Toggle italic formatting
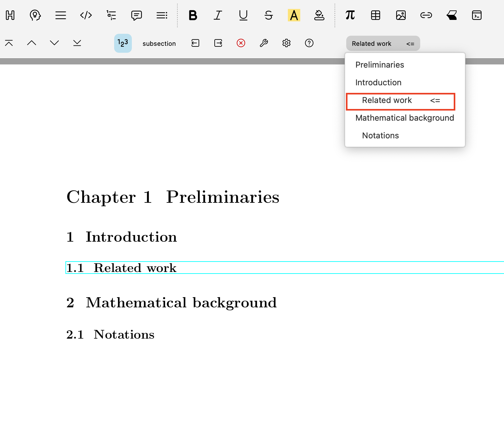 pyautogui.click(x=218, y=15)
